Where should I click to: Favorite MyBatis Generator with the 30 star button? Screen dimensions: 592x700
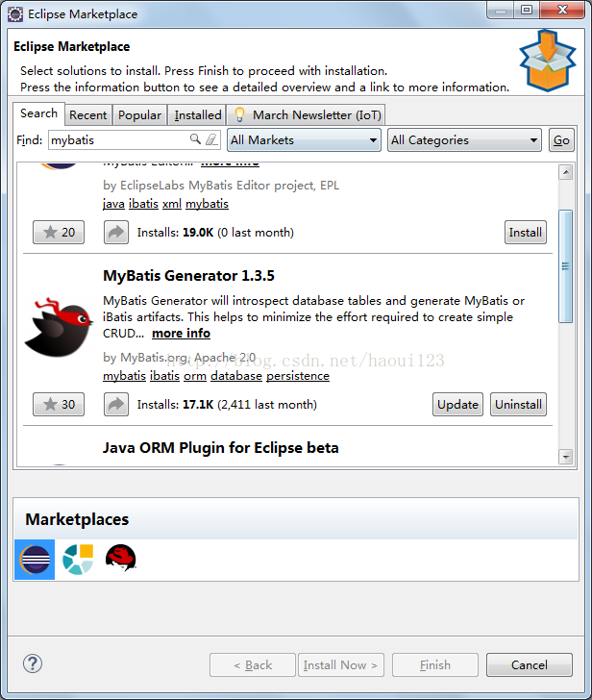[x=59, y=405]
